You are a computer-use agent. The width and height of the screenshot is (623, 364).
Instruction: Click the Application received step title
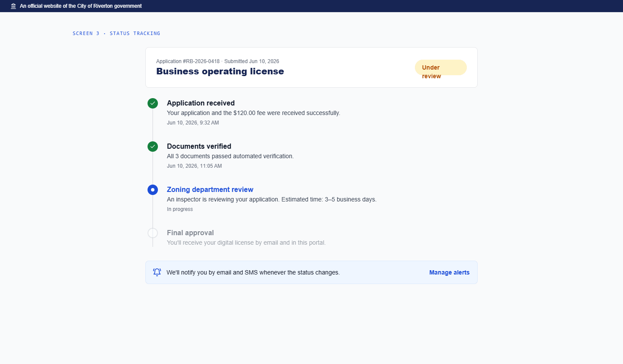[201, 103]
